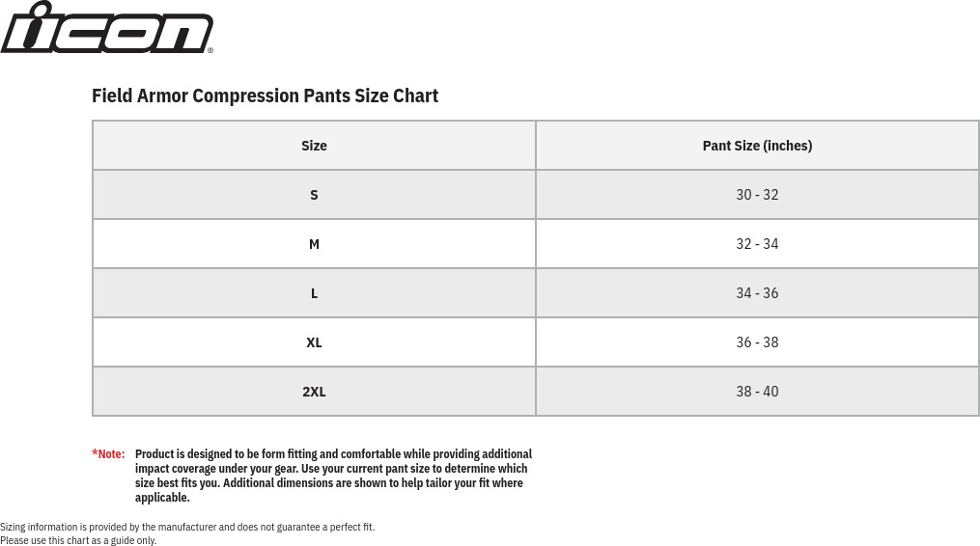This screenshot has height=546, width=980.
Task: Click the red *Note: label
Action: click(108, 453)
